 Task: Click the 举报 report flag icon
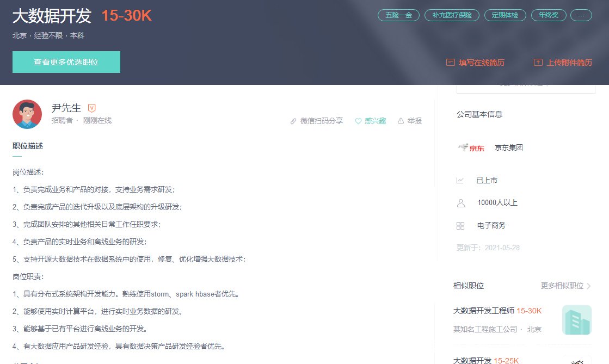pyautogui.click(x=401, y=121)
